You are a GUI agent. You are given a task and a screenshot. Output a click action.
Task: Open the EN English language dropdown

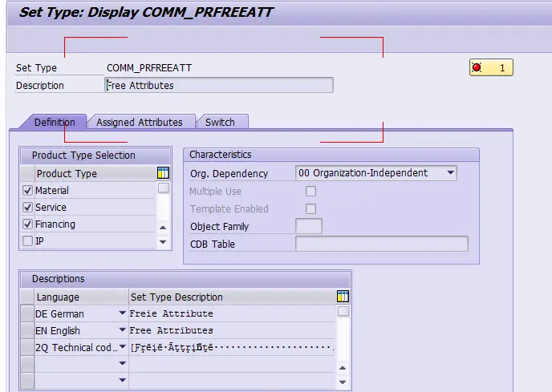pyautogui.click(x=122, y=329)
